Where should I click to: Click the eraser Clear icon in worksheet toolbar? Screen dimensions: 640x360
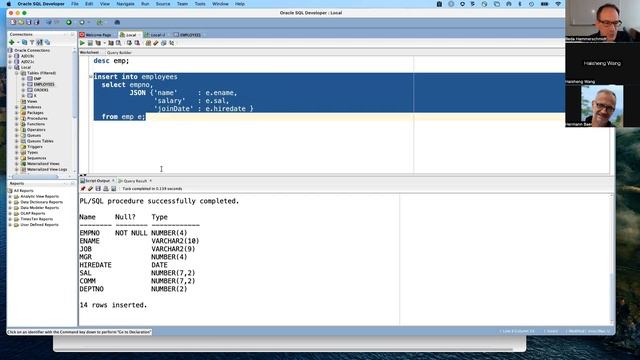(x=156, y=43)
